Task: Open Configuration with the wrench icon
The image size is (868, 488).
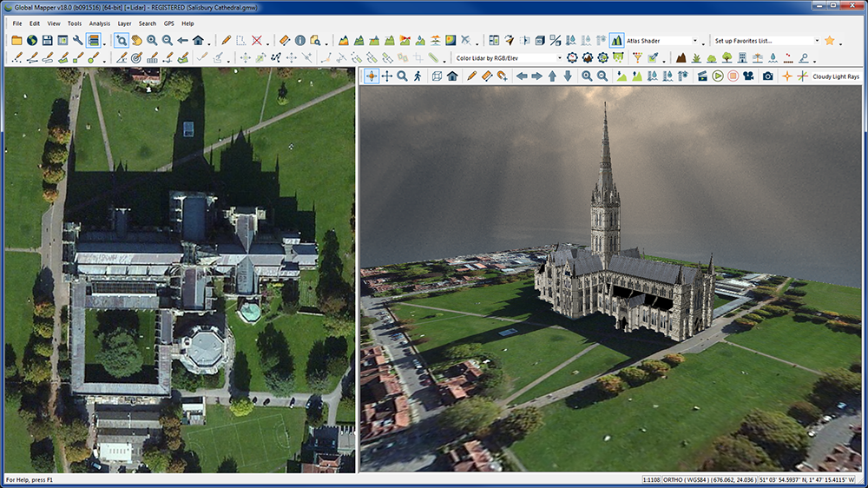Action: pyautogui.click(x=78, y=41)
